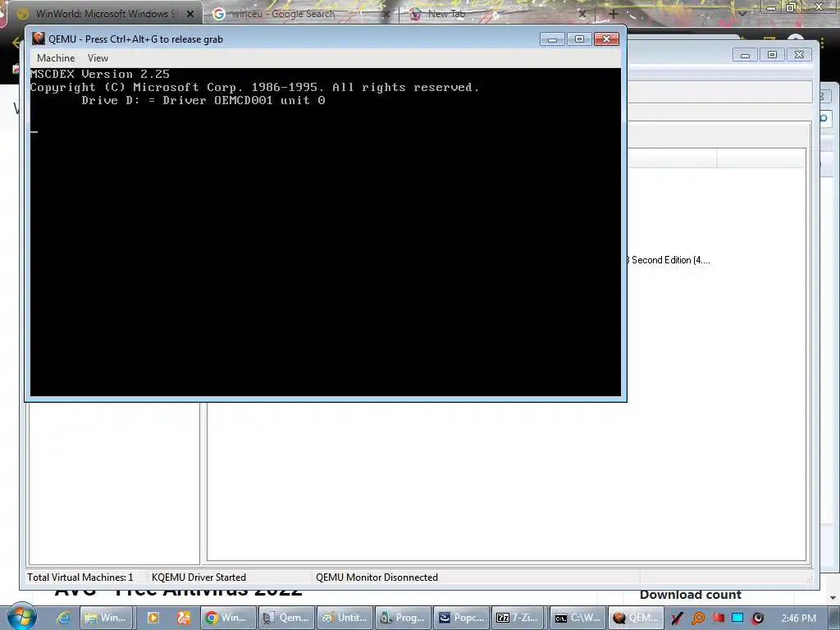
Task: Click inside the QEMU DOS console screen
Action: coord(325,231)
